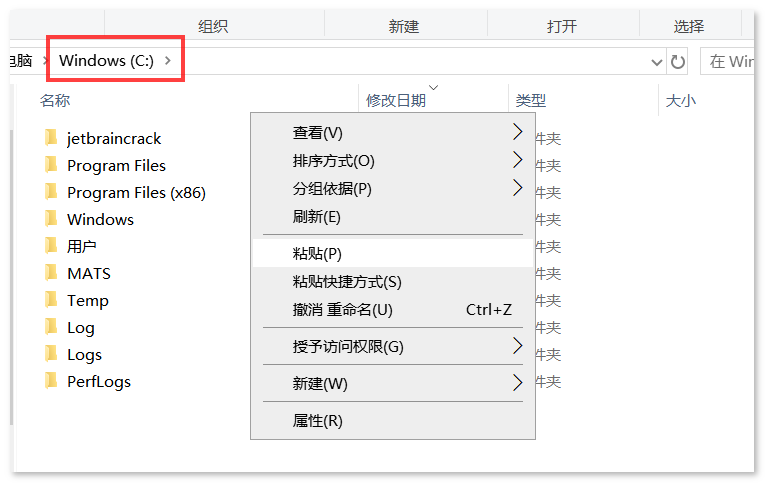This screenshot has width=765, height=483.
Task: Select the Windows folder name in list
Action: 101,220
